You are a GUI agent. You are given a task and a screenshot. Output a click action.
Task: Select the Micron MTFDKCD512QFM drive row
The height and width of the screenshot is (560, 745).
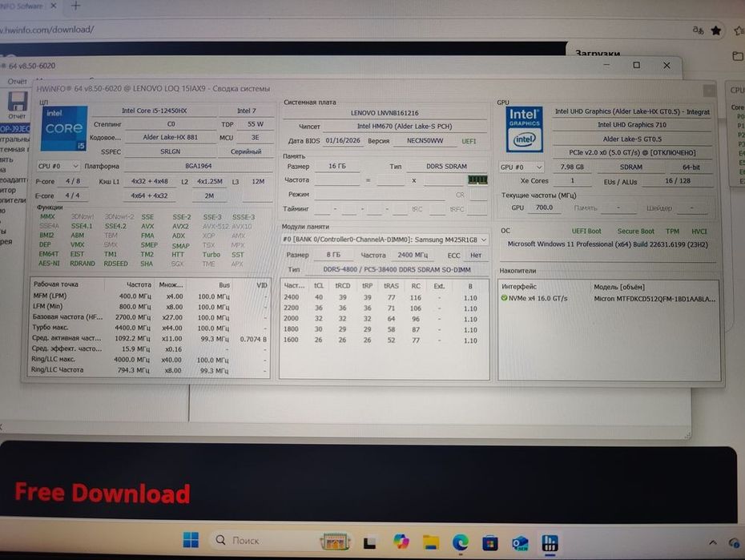pyautogui.click(x=608, y=299)
